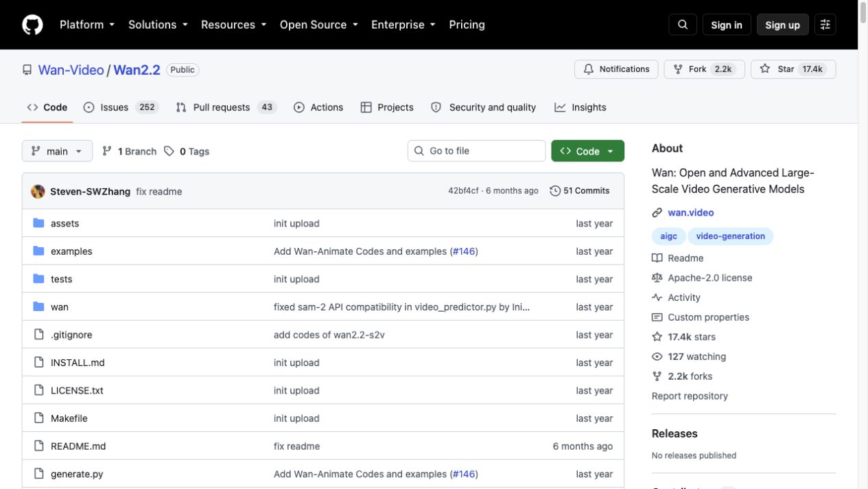Click the file icon for generate.py
Screen dimensions: 868x489
tap(38, 474)
